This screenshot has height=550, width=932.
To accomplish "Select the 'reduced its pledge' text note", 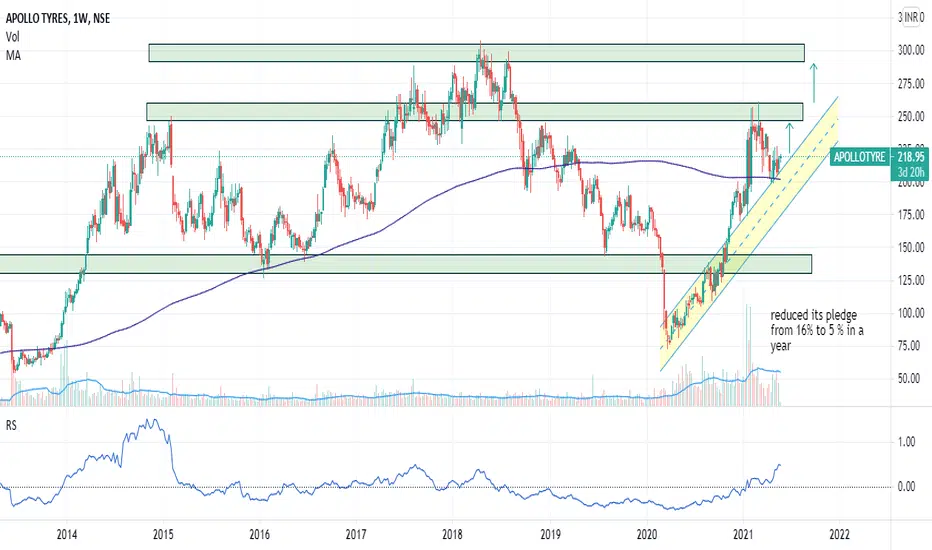I will point(817,331).
